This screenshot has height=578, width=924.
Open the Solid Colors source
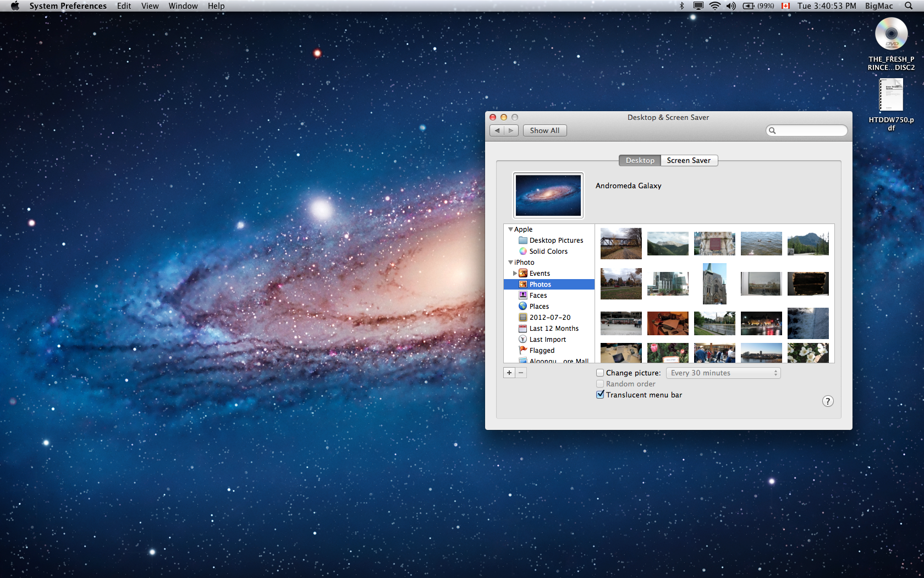(x=548, y=252)
